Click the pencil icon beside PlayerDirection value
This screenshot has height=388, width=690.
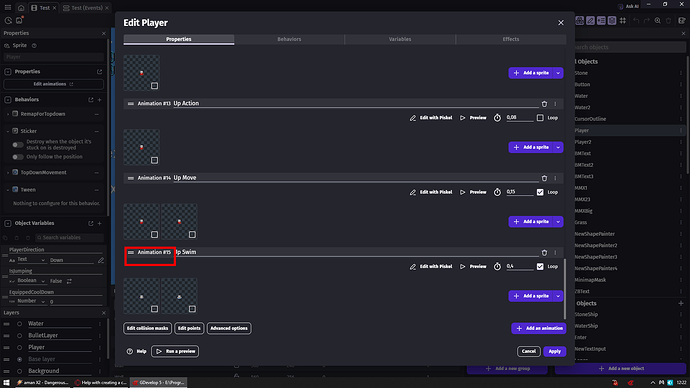coord(101,260)
